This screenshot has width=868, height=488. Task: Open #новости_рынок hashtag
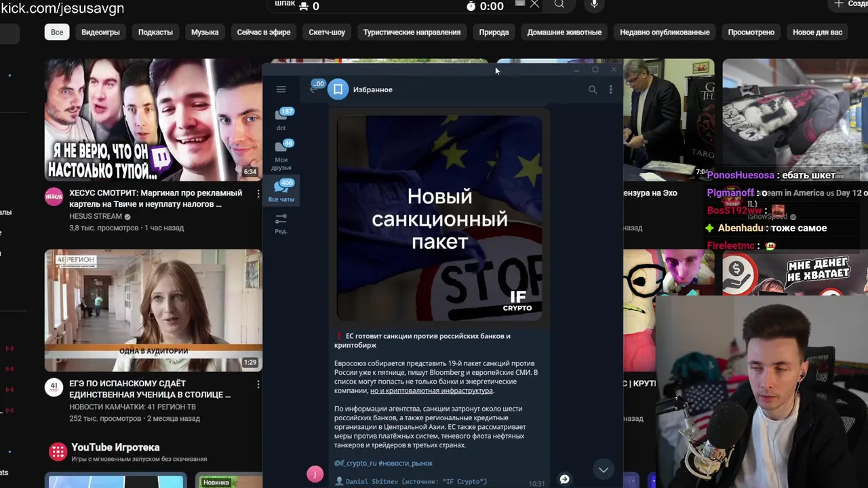click(406, 463)
